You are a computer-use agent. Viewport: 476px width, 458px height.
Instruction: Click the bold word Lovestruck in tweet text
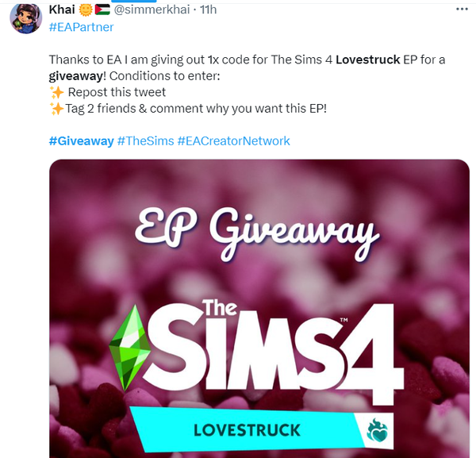[x=367, y=60]
